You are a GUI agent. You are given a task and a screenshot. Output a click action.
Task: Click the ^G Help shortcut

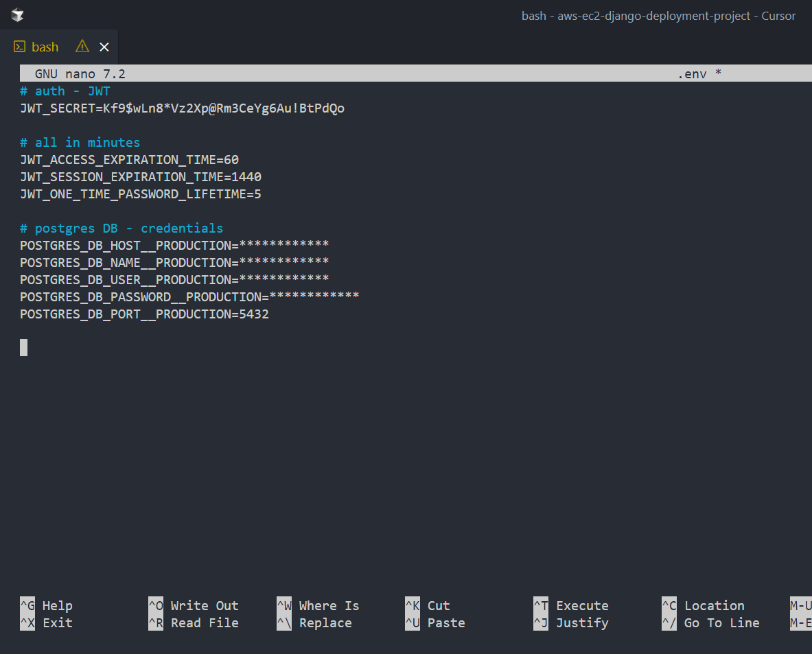pos(46,605)
